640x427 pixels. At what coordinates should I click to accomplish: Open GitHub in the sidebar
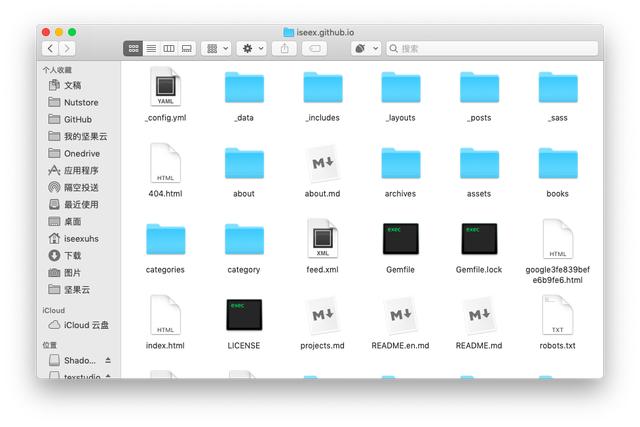[x=77, y=119]
